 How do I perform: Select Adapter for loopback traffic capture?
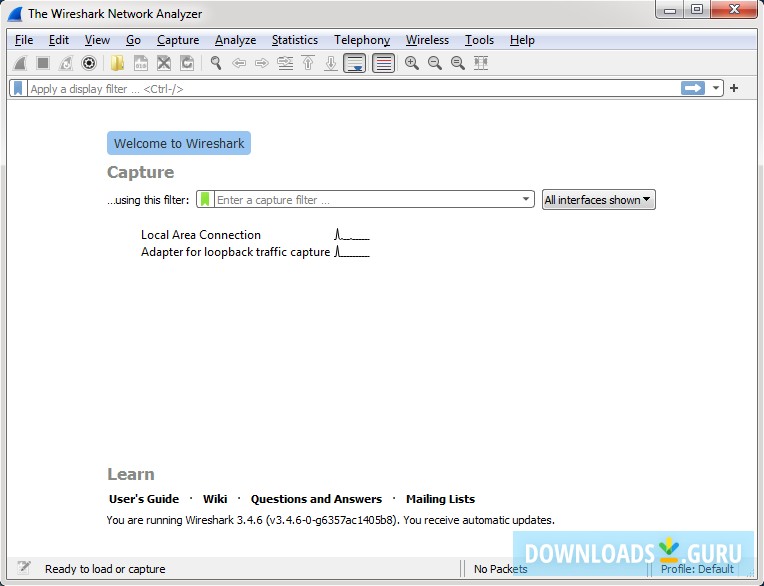235,252
